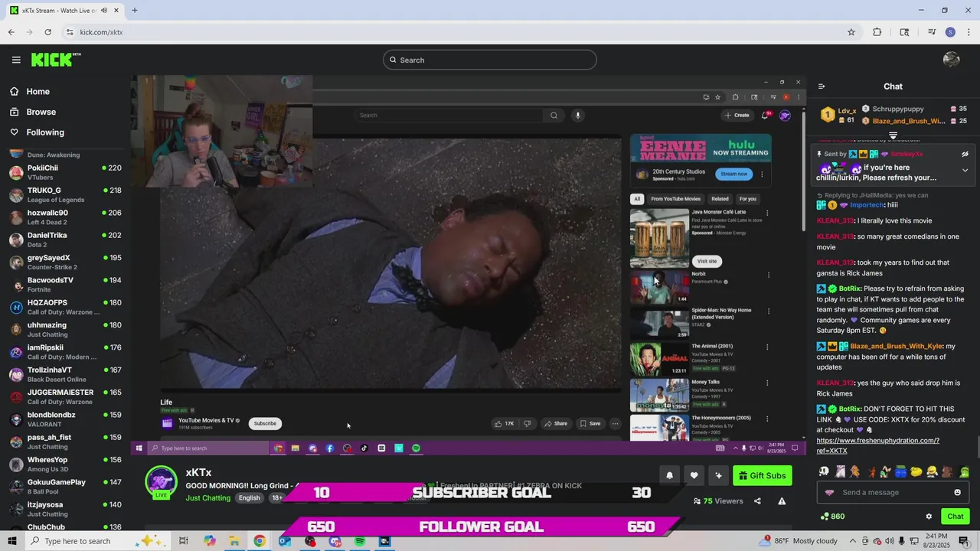Click the English language tag

(249, 497)
